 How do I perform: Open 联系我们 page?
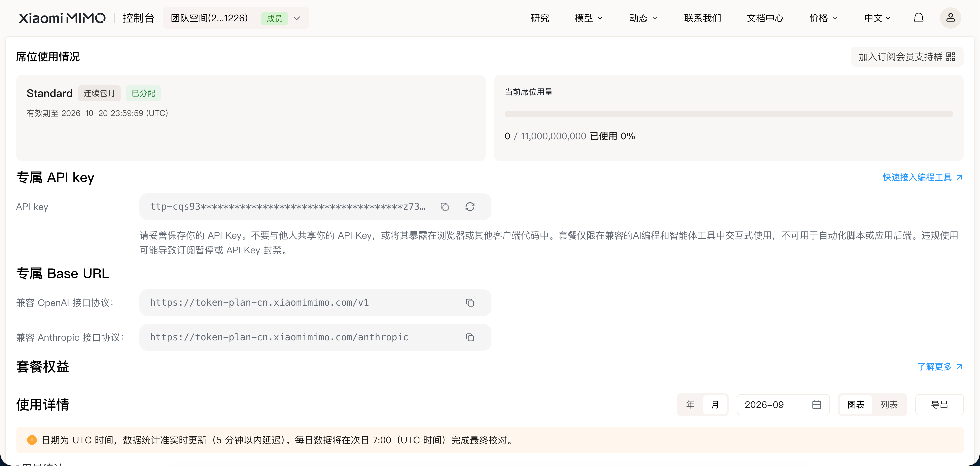click(x=702, y=18)
